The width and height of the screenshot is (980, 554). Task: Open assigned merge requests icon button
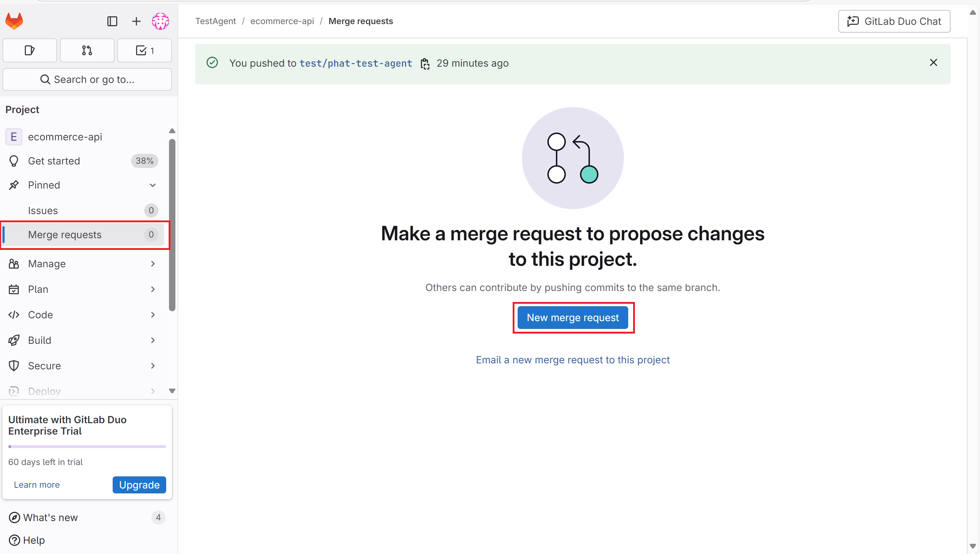[x=87, y=50]
